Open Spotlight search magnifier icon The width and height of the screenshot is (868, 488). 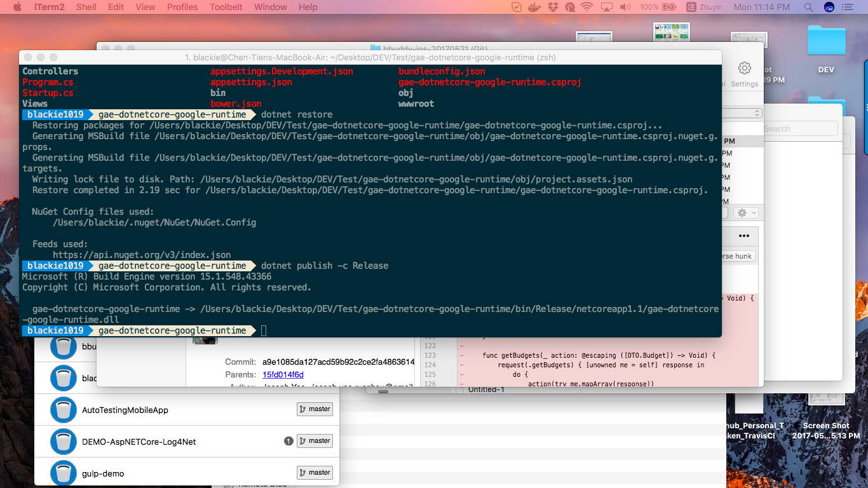[808, 7]
